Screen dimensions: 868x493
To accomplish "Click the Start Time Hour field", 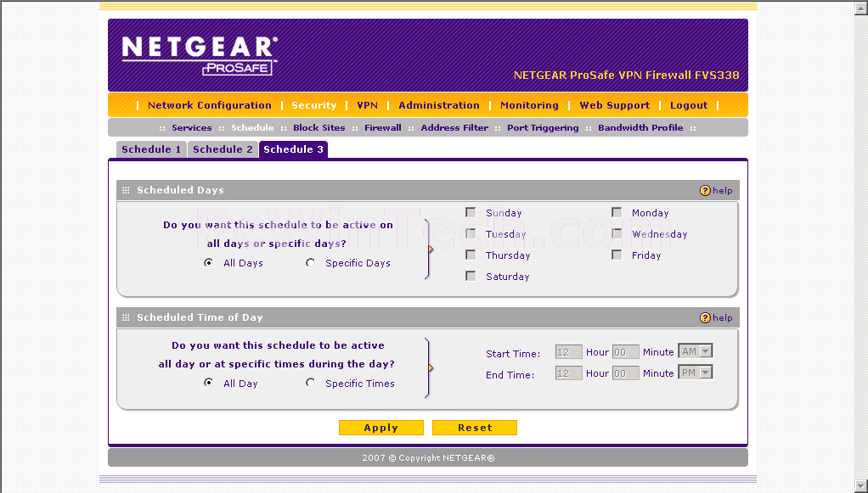I will click(568, 352).
